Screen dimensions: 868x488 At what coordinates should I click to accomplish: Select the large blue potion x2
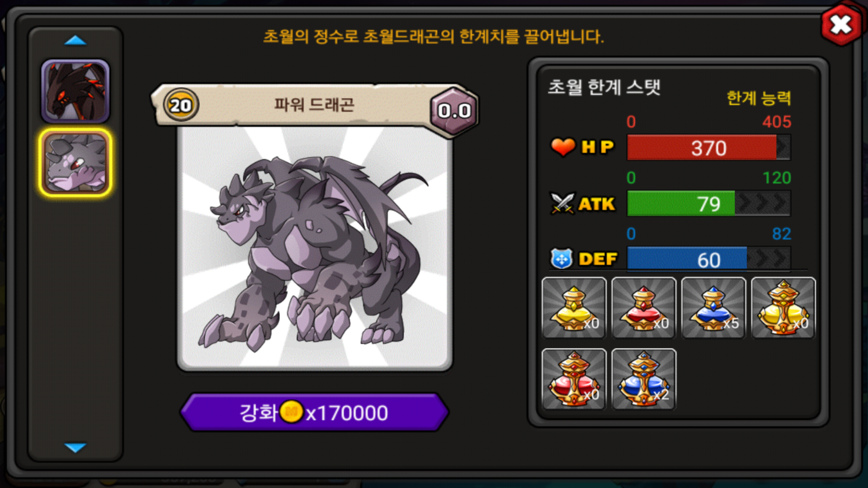(x=643, y=379)
